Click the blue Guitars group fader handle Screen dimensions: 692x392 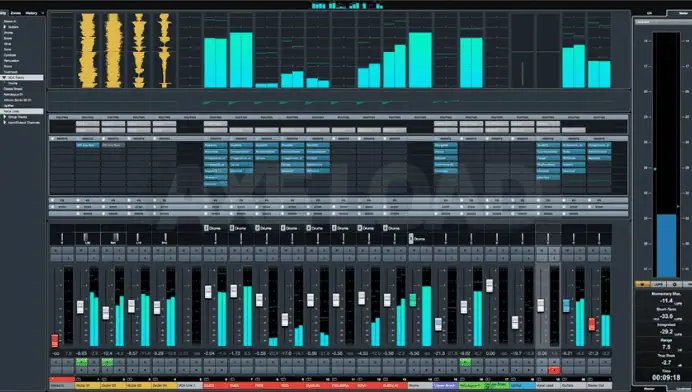[x=566, y=305]
